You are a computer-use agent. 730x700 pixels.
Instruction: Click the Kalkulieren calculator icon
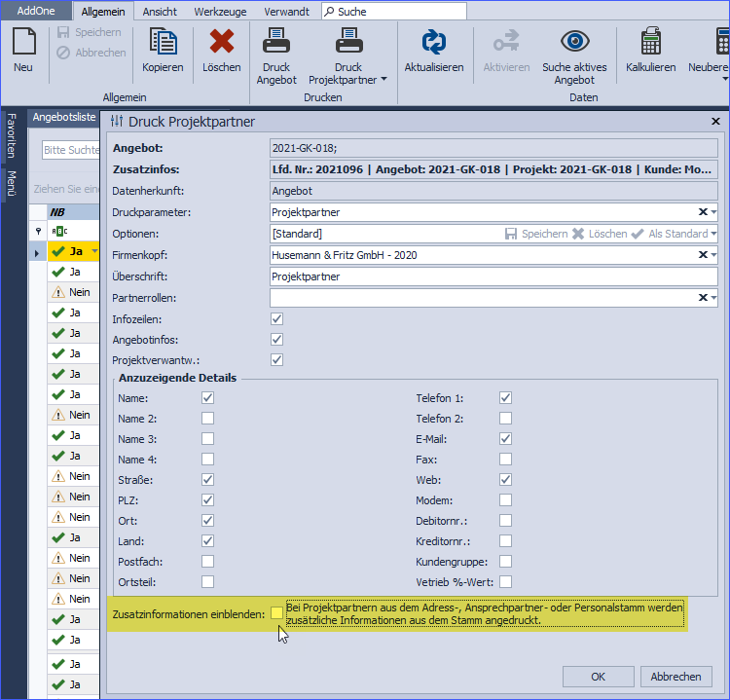click(x=650, y=42)
